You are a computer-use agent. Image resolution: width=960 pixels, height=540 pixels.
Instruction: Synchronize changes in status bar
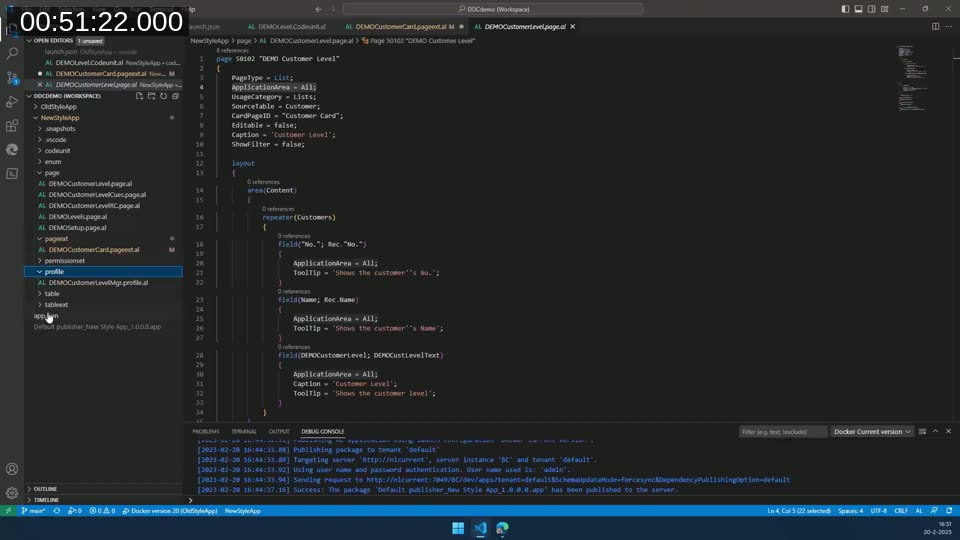(x=57, y=511)
